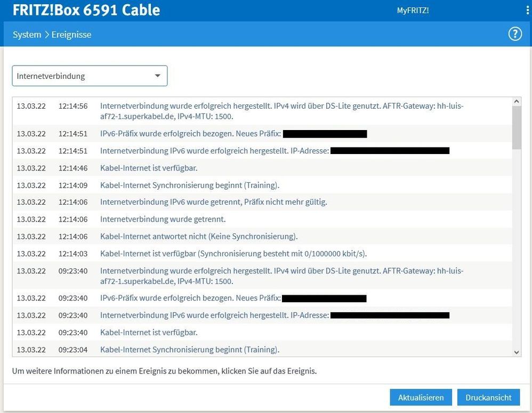Open the 0/1000000 kbit/s synchronization event
This screenshot has width=532, height=413.
point(262,254)
